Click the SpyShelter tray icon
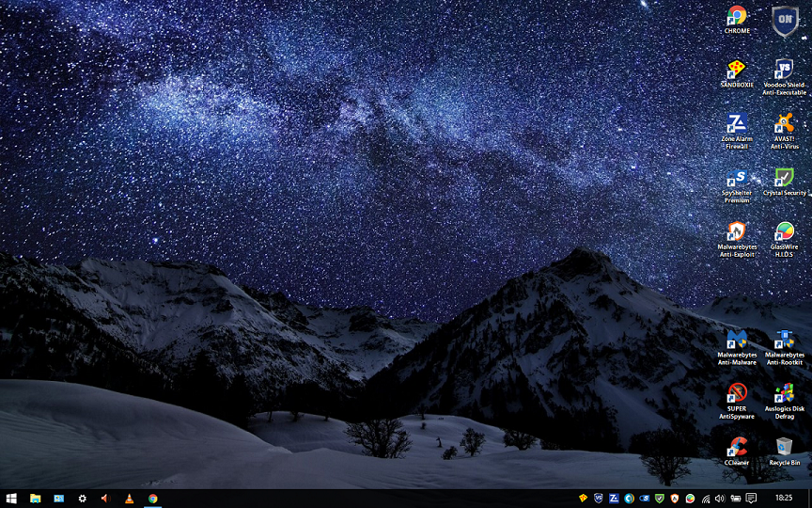This screenshot has width=812, height=508. click(x=644, y=499)
